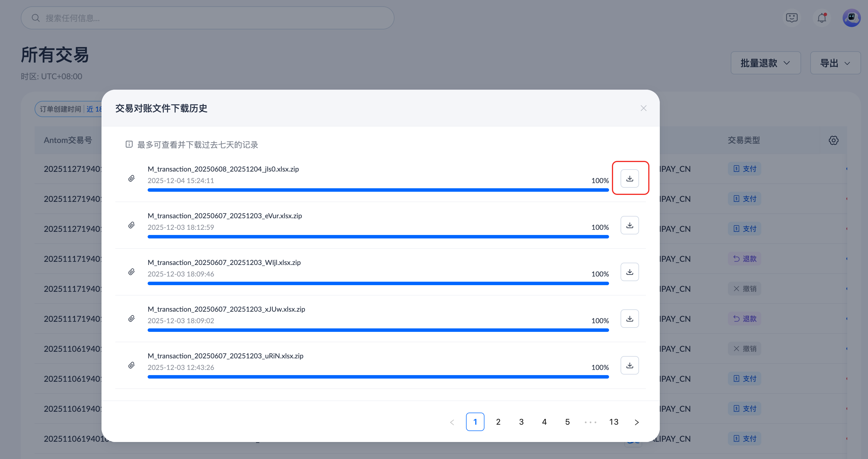The width and height of the screenshot is (868, 459).
Task: Go to page 2 of download history
Action: [498, 422]
